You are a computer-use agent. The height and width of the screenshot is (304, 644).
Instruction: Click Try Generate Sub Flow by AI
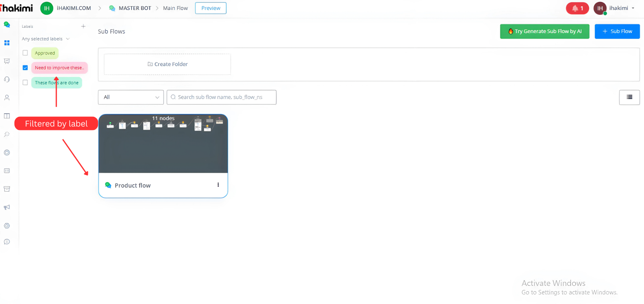point(544,32)
